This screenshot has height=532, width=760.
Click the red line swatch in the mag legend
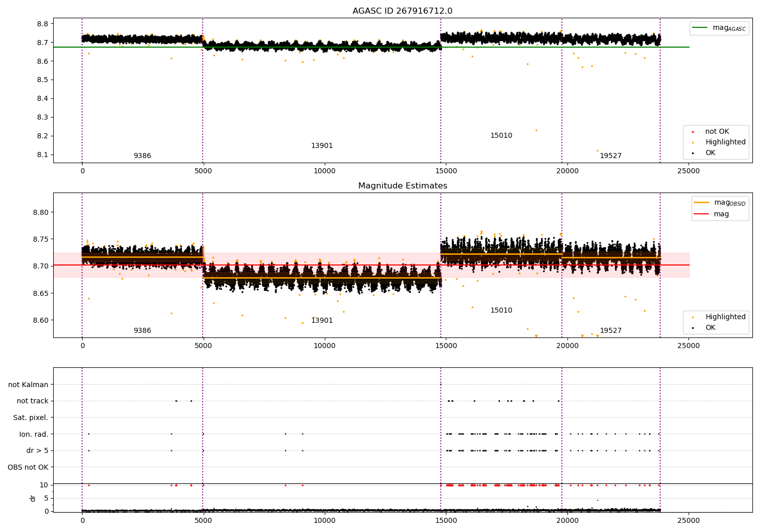tap(702, 214)
